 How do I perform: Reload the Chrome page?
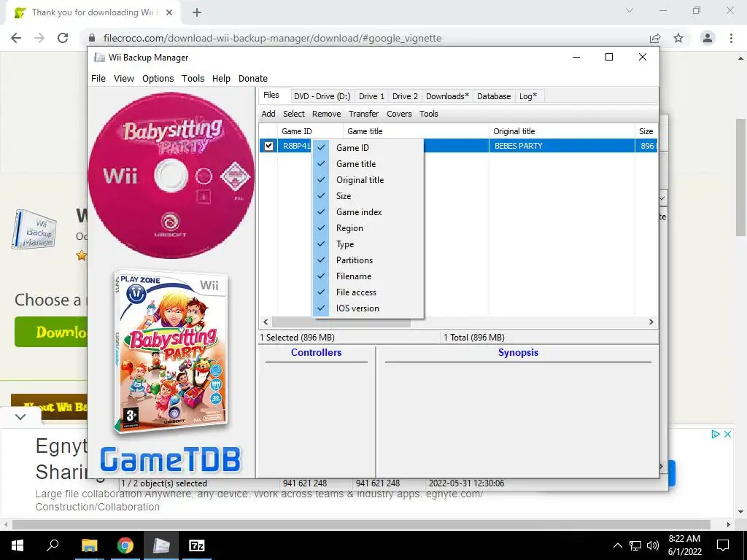pos(63,38)
